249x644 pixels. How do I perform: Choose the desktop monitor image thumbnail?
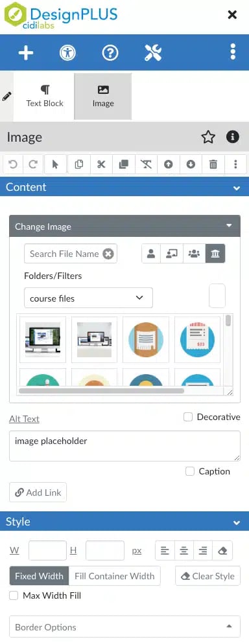(43, 340)
